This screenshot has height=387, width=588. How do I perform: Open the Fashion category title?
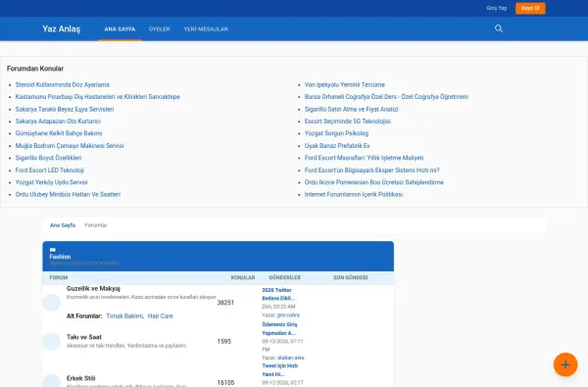60,257
